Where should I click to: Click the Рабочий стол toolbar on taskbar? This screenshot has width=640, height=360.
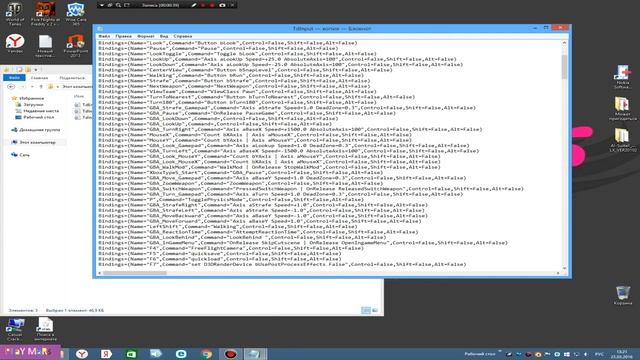480,354
